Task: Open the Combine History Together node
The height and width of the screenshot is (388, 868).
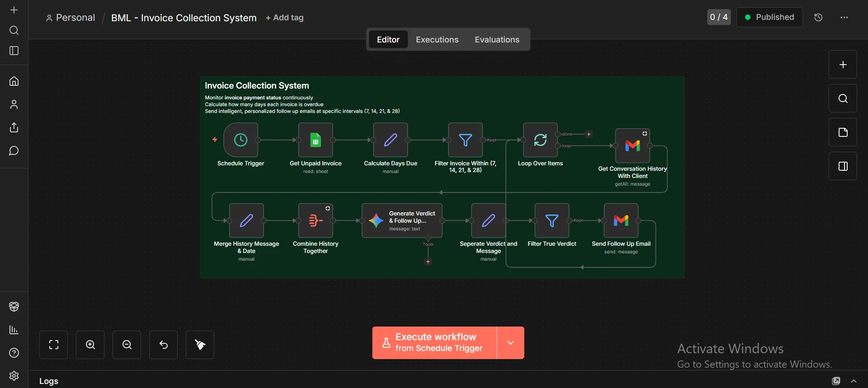Action: [316, 220]
